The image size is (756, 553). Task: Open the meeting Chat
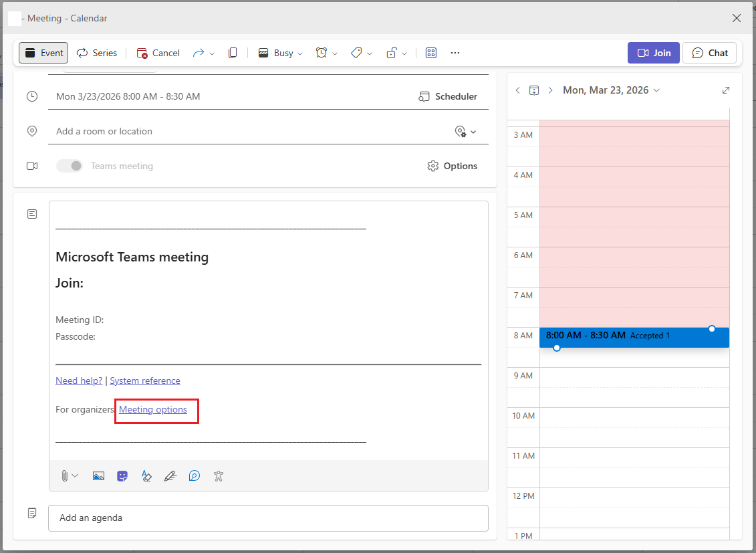709,53
